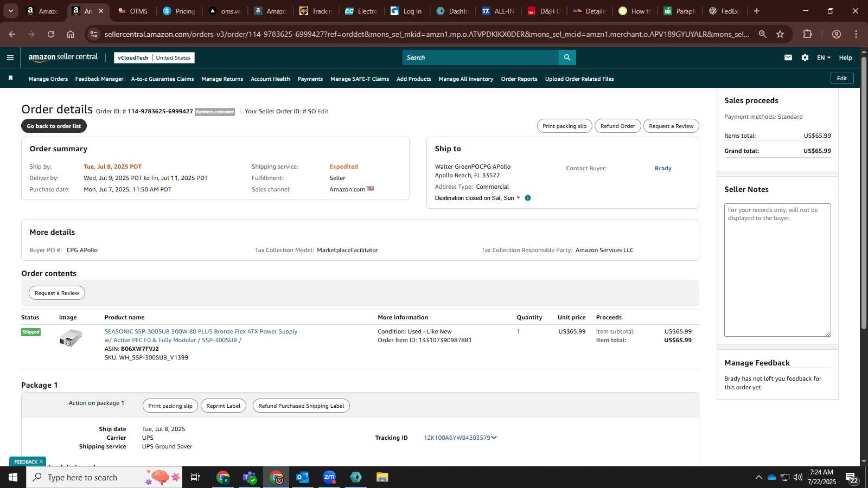
Task: Click the product image thumbnail
Action: pyautogui.click(x=71, y=338)
